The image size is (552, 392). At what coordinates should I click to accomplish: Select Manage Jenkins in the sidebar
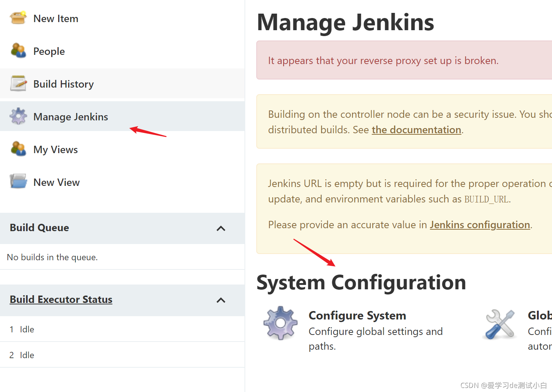coord(71,117)
